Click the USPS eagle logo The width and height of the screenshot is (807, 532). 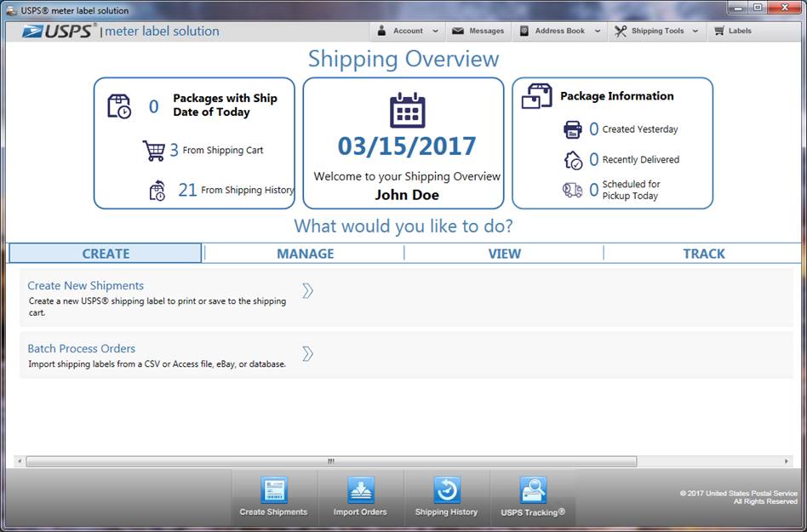(32, 31)
